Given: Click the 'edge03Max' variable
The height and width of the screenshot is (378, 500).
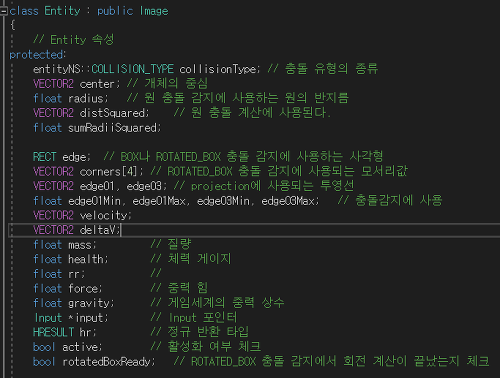Looking at the screenshot, I should pyautogui.click(x=288, y=201).
